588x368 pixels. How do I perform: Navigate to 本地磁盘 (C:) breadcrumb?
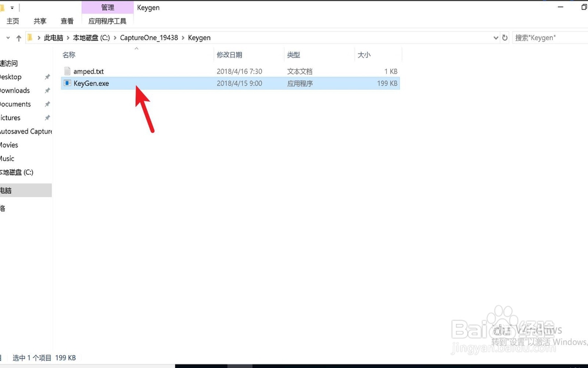(x=91, y=38)
